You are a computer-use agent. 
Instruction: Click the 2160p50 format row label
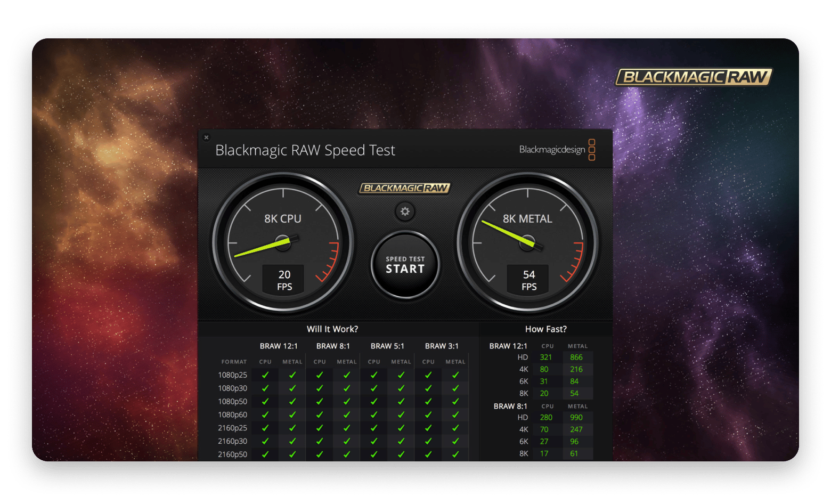(x=232, y=454)
